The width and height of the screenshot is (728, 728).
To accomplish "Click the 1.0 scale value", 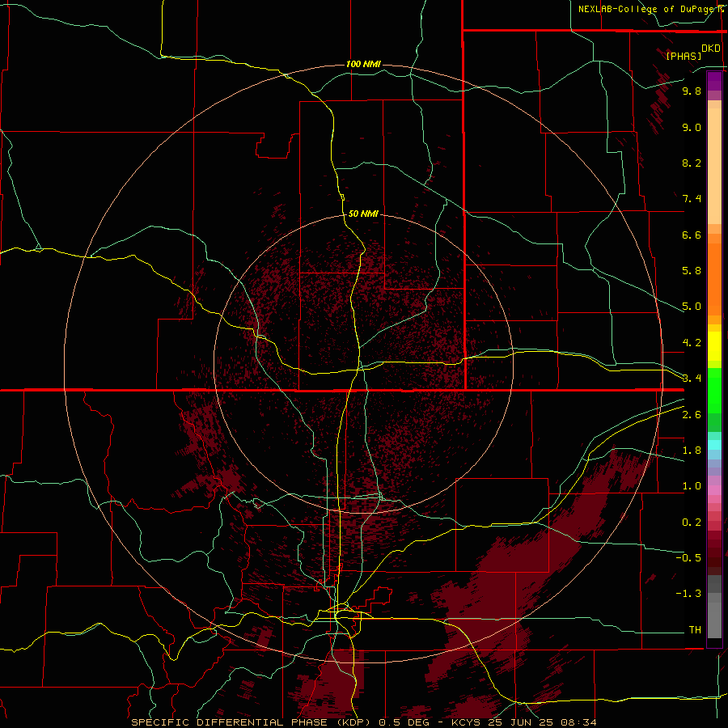I will (x=692, y=486).
